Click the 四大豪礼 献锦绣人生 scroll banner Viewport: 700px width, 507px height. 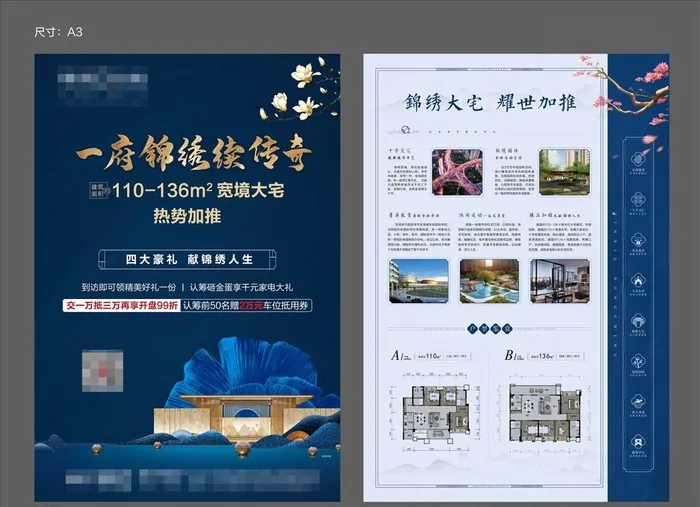(187, 259)
